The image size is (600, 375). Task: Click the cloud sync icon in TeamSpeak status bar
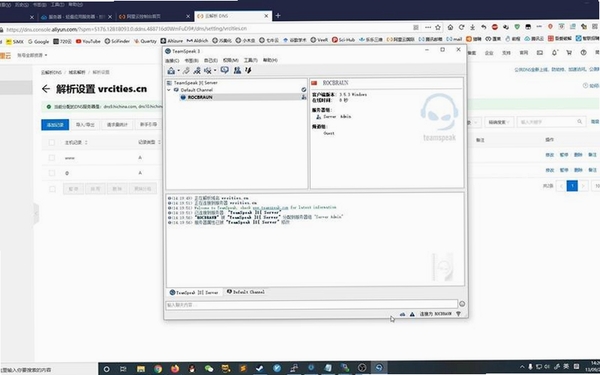click(x=403, y=314)
